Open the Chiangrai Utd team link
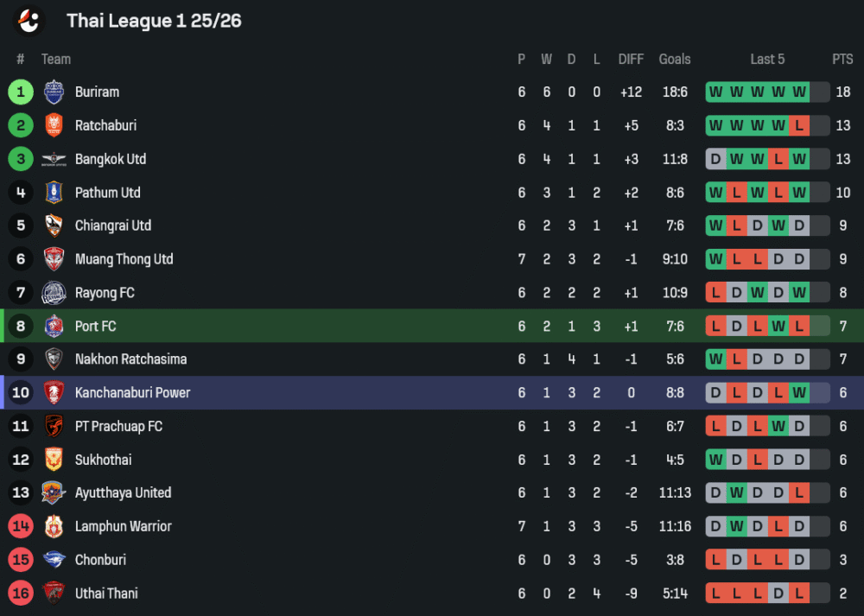 [113, 225]
